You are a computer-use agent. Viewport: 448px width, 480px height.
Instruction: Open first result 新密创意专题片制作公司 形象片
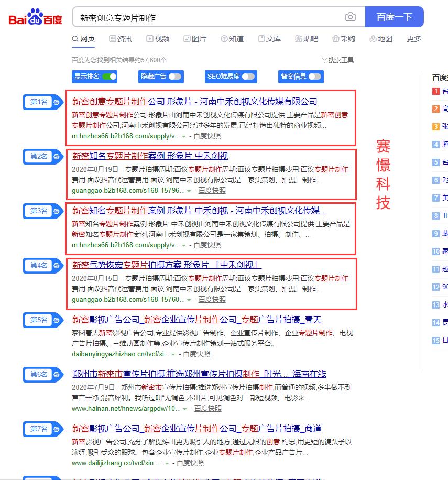pos(194,101)
